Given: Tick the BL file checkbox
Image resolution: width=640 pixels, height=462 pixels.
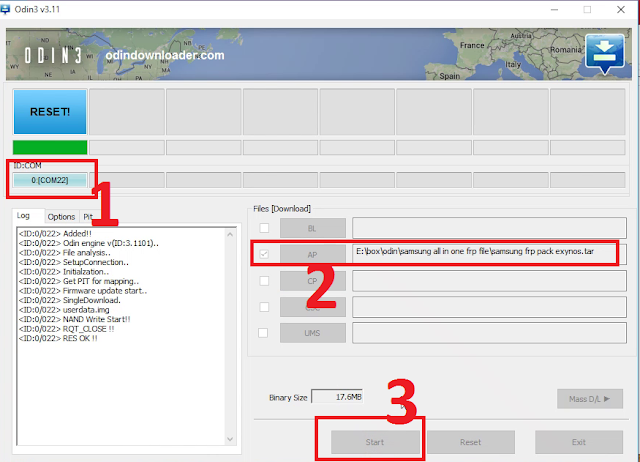Looking at the screenshot, I should point(264,228).
